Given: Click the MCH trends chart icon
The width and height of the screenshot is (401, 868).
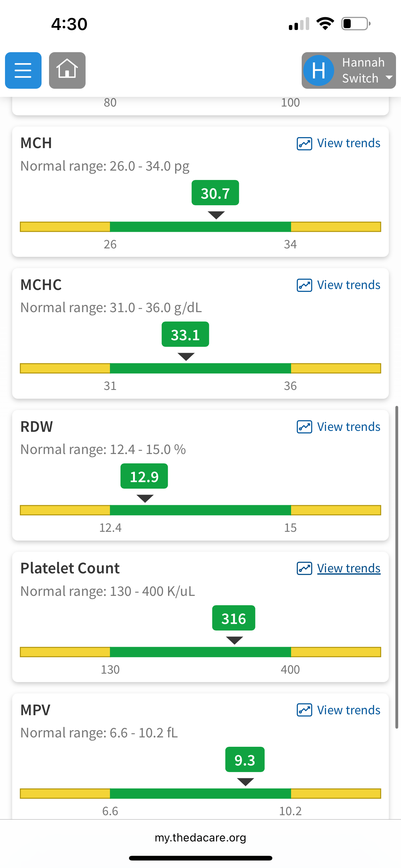Looking at the screenshot, I should coord(304,143).
